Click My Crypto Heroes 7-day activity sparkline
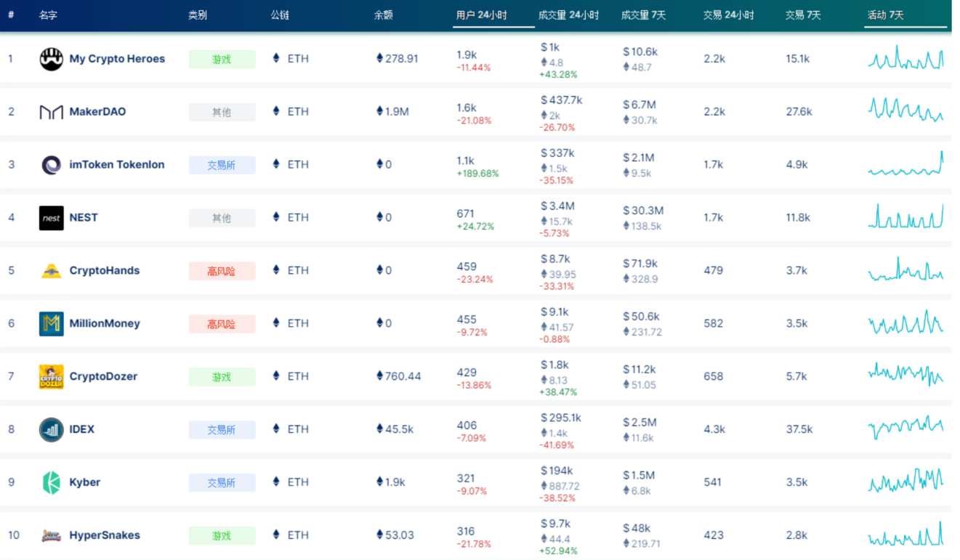 coord(905,57)
